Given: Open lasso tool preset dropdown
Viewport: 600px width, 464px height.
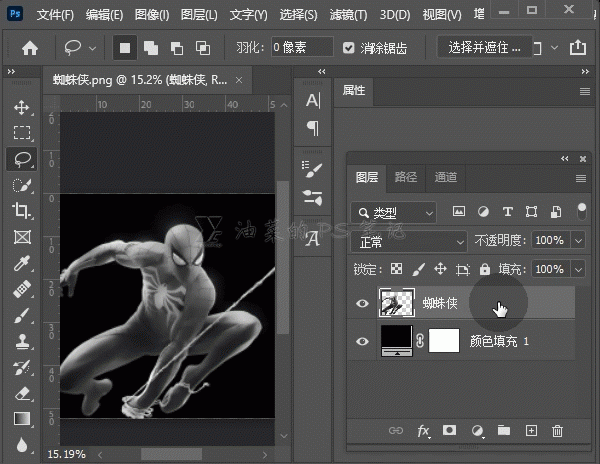Looking at the screenshot, I should click(x=93, y=49).
